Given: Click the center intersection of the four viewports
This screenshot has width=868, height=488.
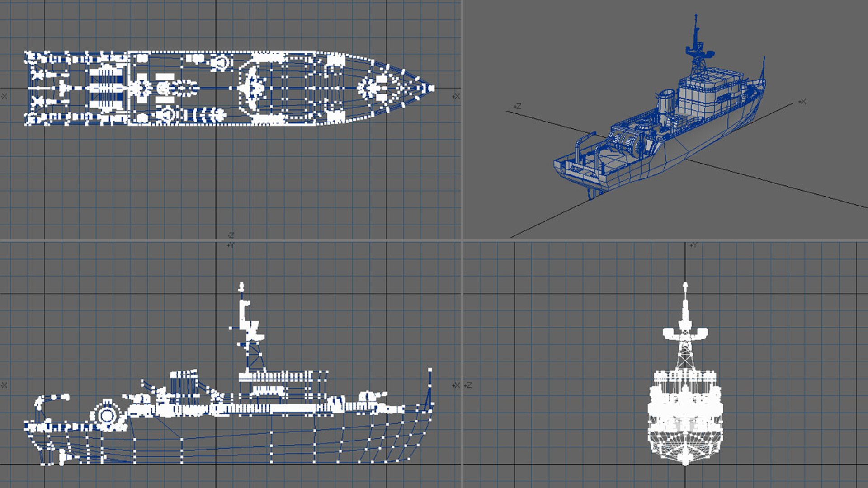Looking at the screenshot, I should pyautogui.click(x=462, y=240).
